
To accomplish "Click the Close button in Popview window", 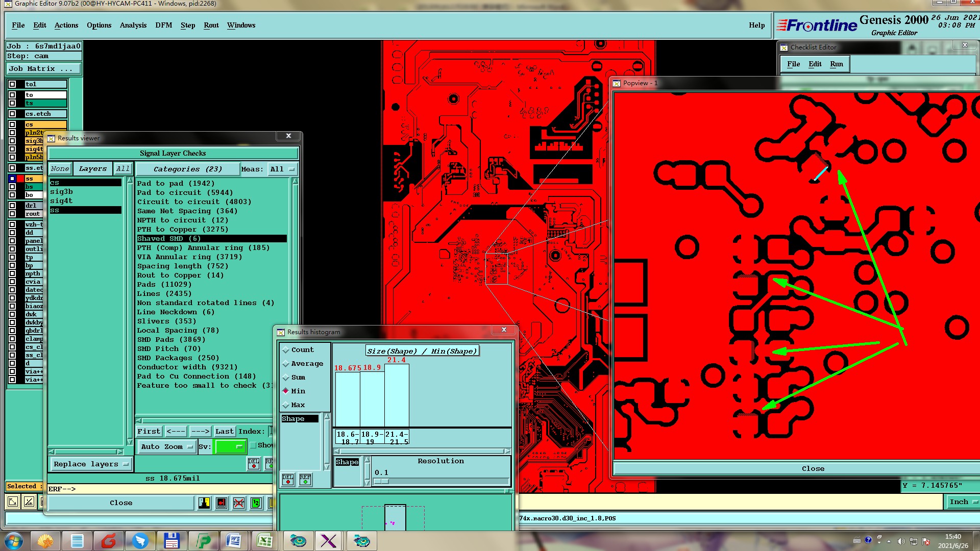I will [x=813, y=468].
